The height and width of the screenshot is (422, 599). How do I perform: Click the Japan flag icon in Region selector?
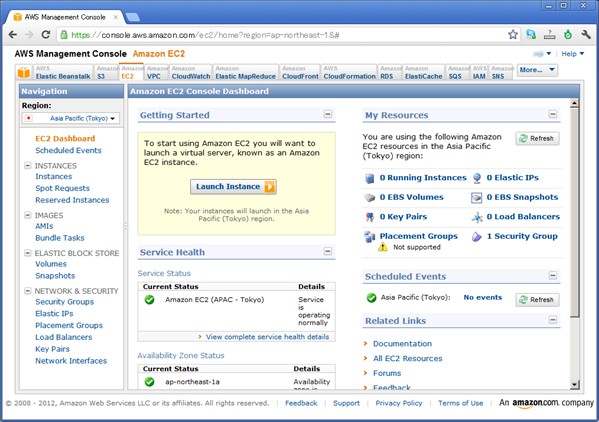coord(29,118)
